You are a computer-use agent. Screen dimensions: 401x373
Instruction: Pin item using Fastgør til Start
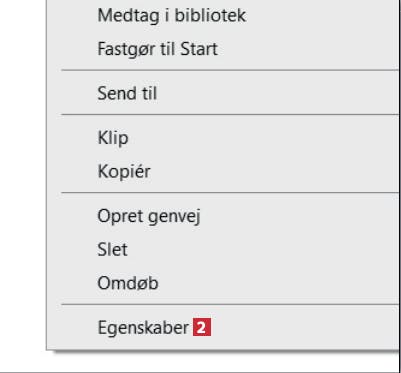223,49
